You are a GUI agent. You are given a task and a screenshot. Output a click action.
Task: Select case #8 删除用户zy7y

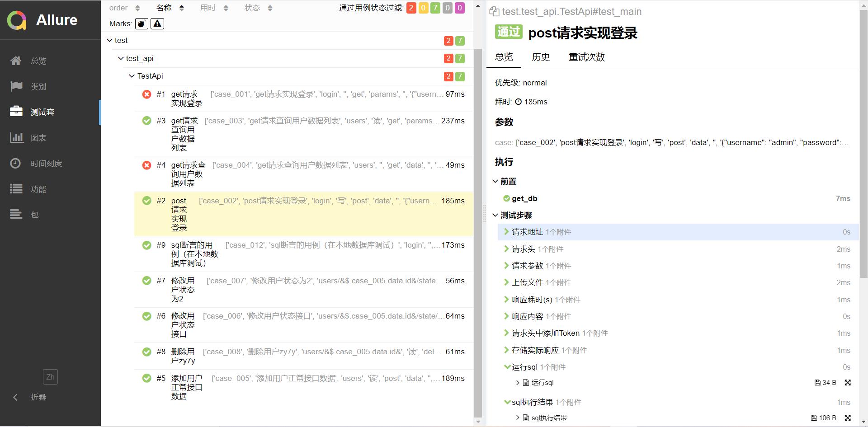click(304, 356)
